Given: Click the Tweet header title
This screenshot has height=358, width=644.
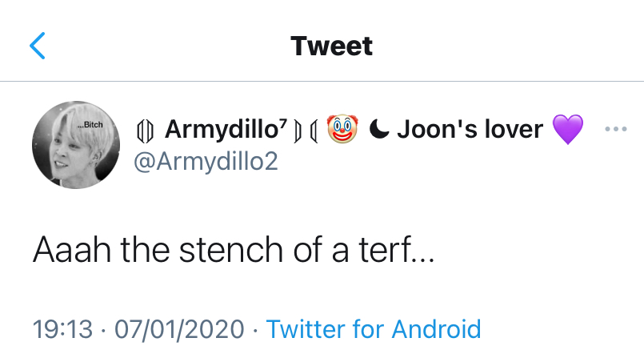Looking at the screenshot, I should click(331, 46).
